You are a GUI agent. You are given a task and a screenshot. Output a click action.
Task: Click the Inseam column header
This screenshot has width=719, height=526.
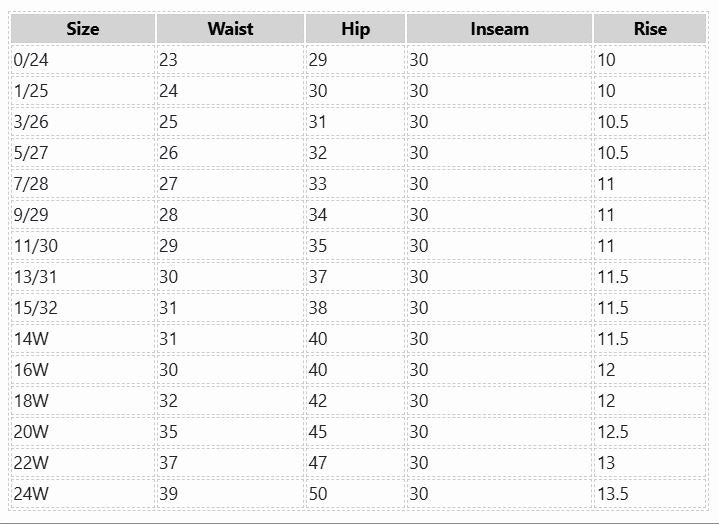pyautogui.click(x=499, y=29)
